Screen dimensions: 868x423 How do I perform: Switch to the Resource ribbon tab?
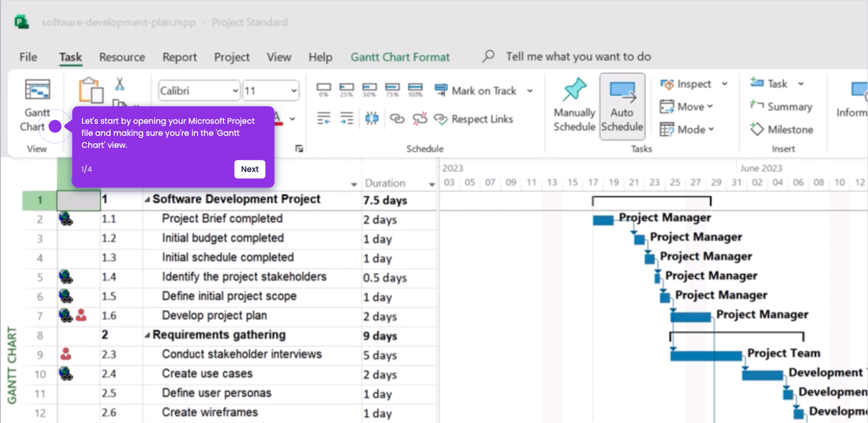tap(122, 57)
